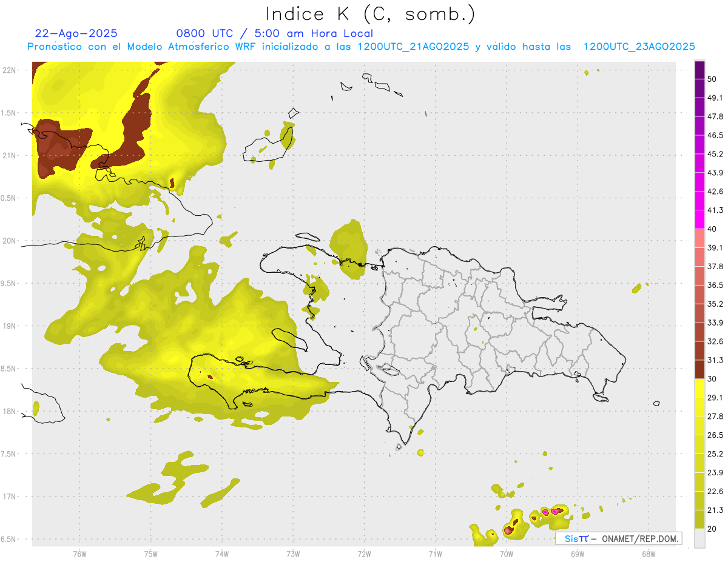Viewport: 728px width, 562px height.
Task: Select the "72W" longitude label
Action: point(364,554)
